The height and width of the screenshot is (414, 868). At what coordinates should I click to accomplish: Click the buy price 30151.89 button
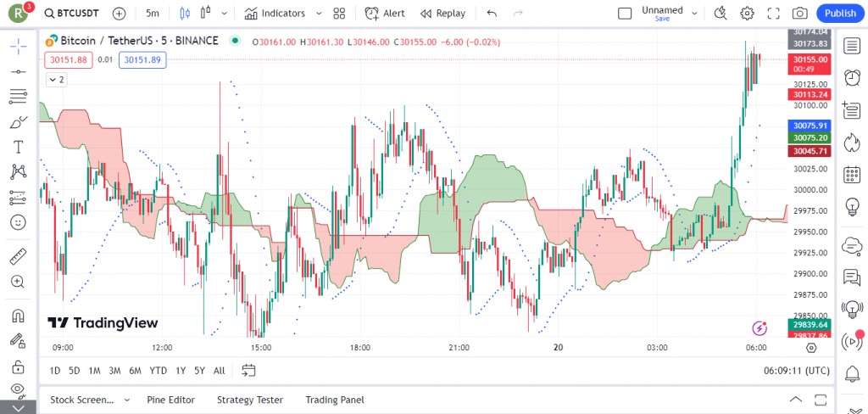click(142, 59)
